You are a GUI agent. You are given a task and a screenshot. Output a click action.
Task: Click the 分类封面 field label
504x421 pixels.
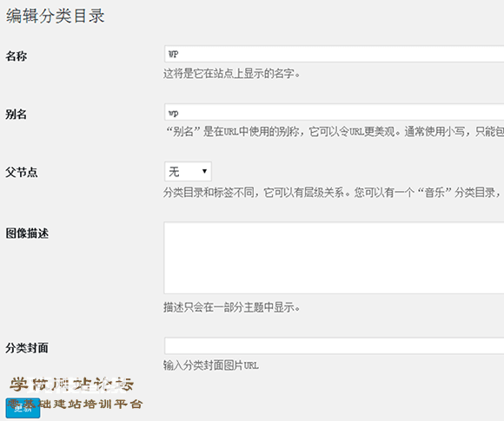tap(27, 348)
